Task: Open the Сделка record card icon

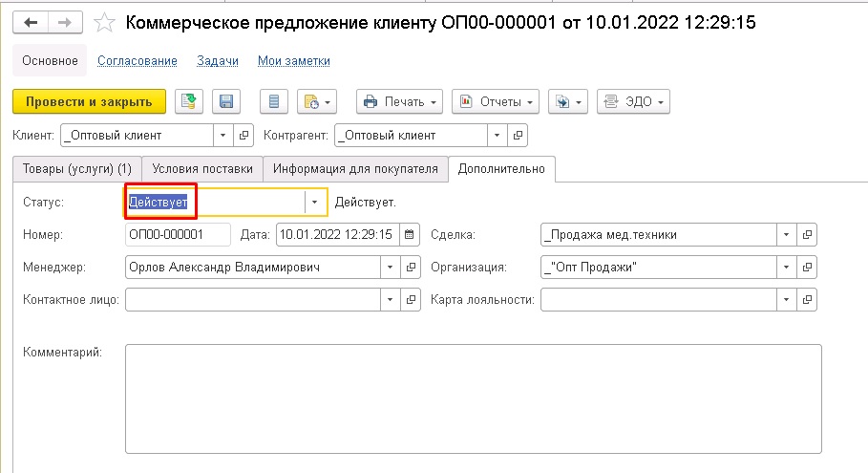Action: 807,235
